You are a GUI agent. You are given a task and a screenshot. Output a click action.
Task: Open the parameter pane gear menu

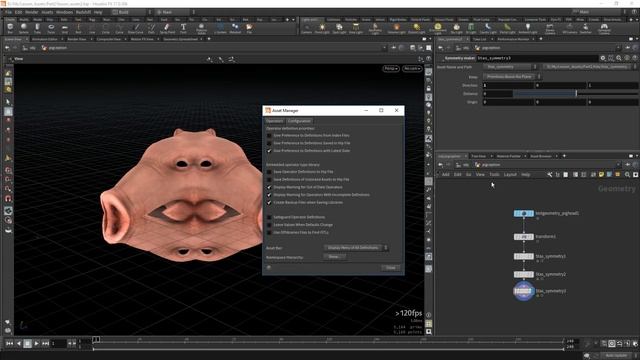click(603, 58)
